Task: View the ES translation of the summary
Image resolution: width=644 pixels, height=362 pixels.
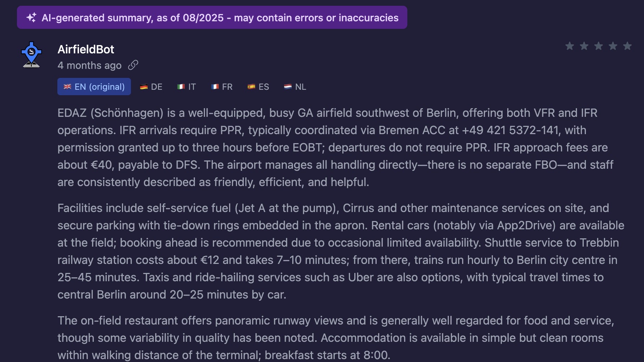Action: 258,87
